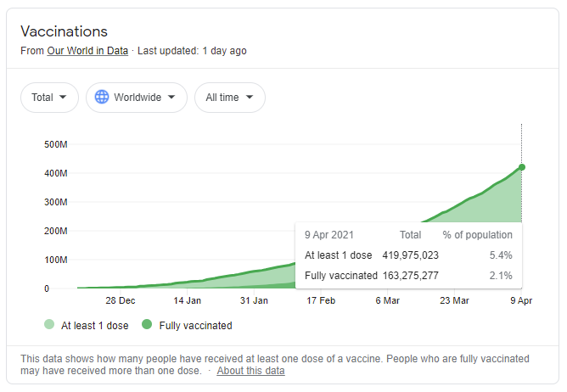Click the 9 Apr 2021 tooltip date
This screenshot has width=567, height=392.
[x=329, y=235]
